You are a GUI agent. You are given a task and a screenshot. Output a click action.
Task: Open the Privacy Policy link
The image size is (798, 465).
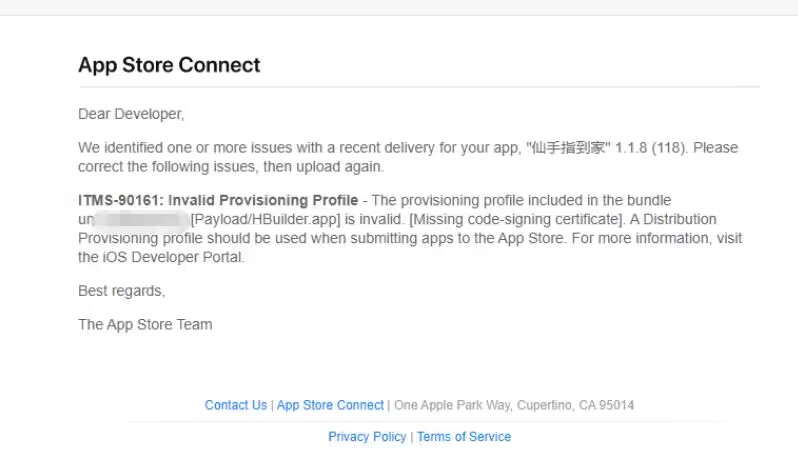click(367, 437)
